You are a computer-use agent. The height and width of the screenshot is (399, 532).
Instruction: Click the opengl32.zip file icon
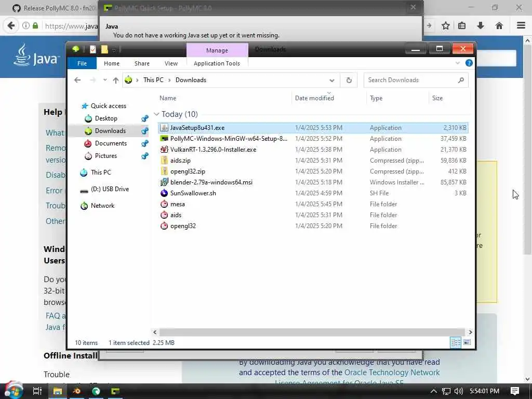click(x=164, y=171)
